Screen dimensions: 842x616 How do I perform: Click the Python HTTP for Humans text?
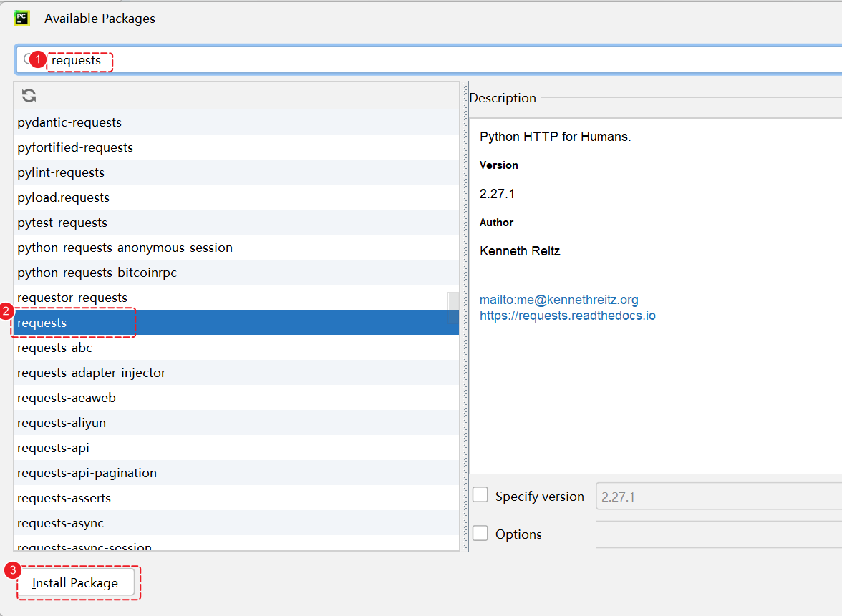tap(556, 136)
